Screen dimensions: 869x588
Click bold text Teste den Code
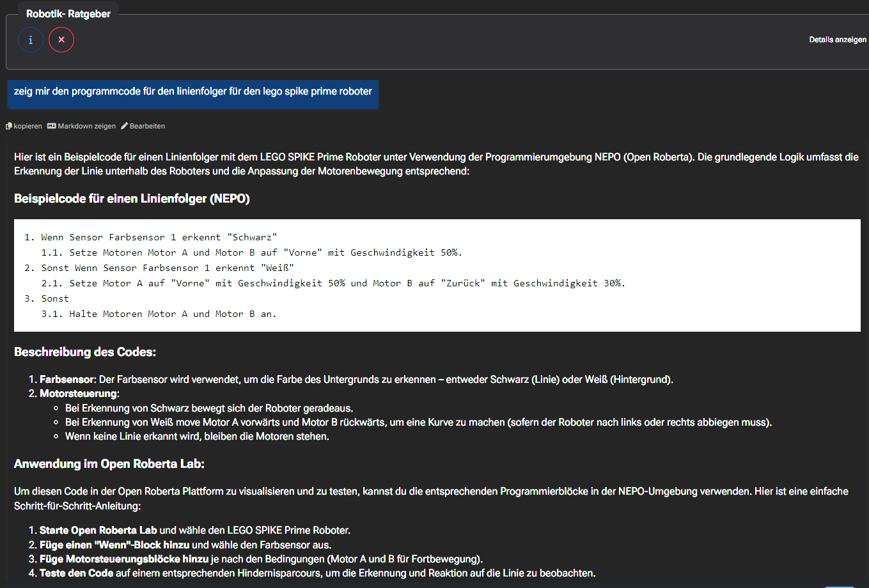click(x=76, y=573)
